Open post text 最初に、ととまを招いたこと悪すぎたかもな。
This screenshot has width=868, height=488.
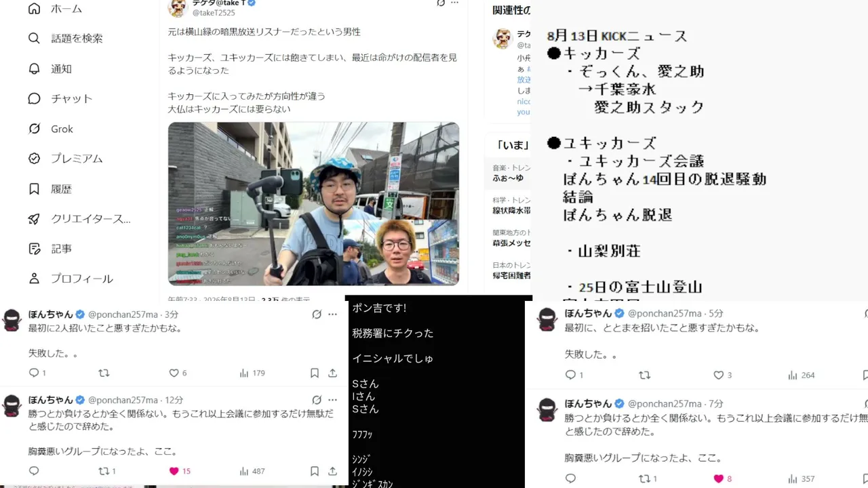662,328
